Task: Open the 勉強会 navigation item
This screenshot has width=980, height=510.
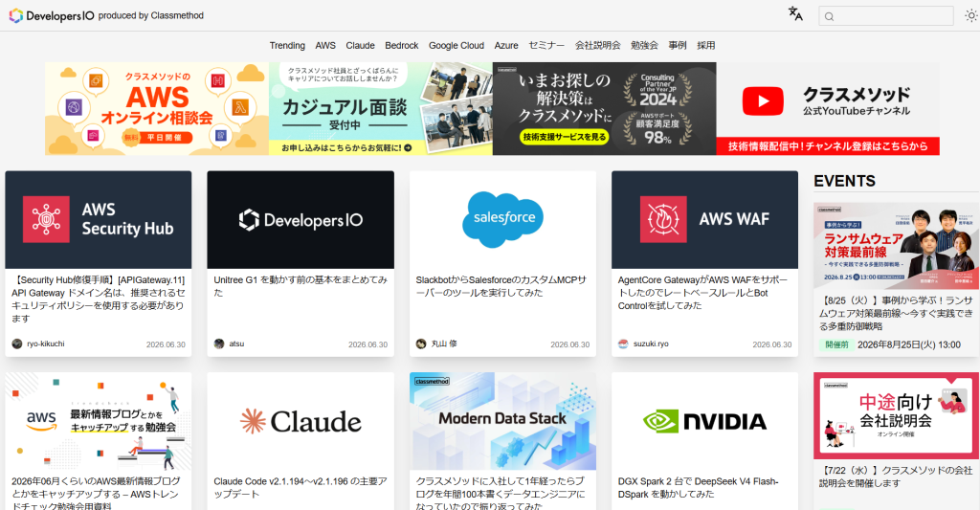Action: (x=644, y=46)
